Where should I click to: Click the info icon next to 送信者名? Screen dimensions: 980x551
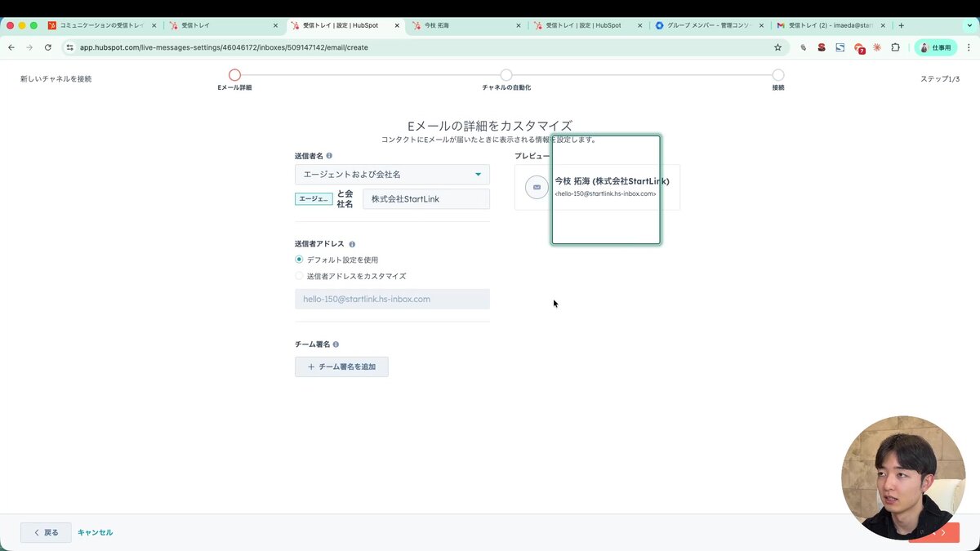click(x=329, y=155)
